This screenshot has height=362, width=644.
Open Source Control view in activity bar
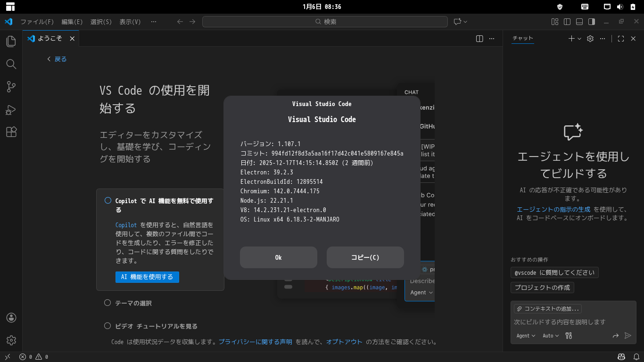point(11,87)
